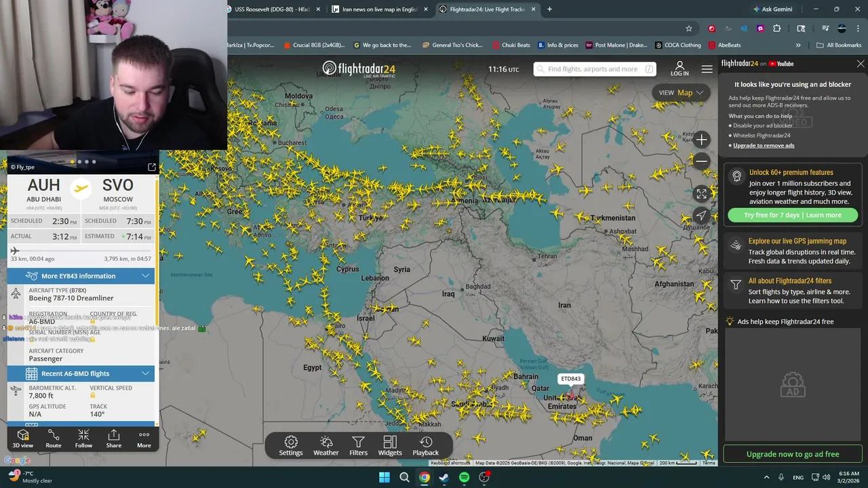Open the taskbar clock and date
The height and width of the screenshot is (488, 868).
849,477
